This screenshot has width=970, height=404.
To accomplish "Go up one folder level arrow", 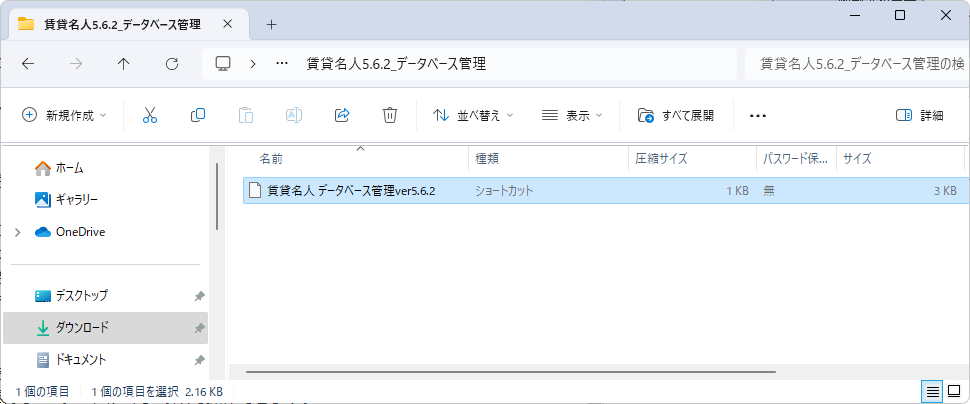I will pos(123,63).
